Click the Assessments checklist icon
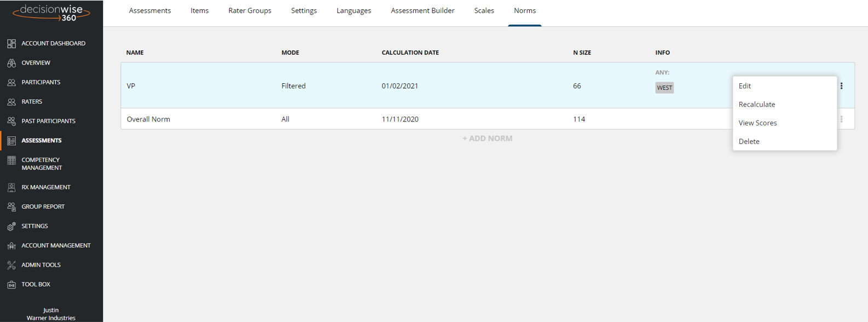868x322 pixels. (x=11, y=141)
